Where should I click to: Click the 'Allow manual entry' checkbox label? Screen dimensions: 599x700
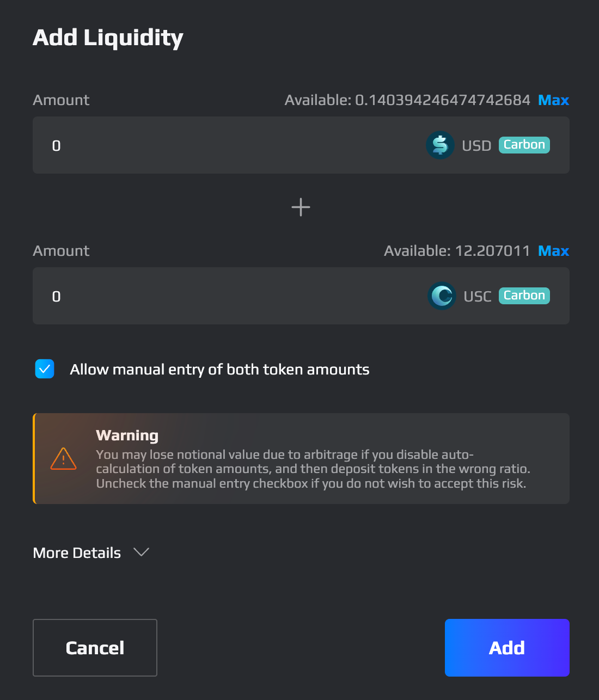click(219, 370)
